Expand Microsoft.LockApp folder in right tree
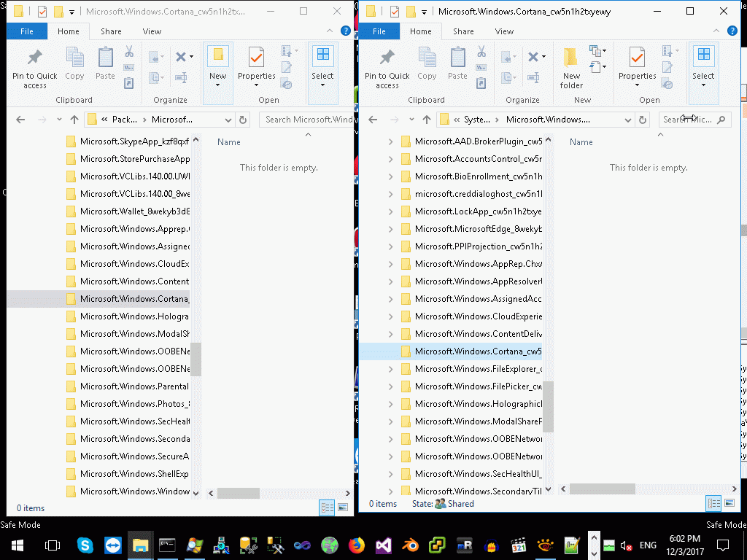 (390, 211)
